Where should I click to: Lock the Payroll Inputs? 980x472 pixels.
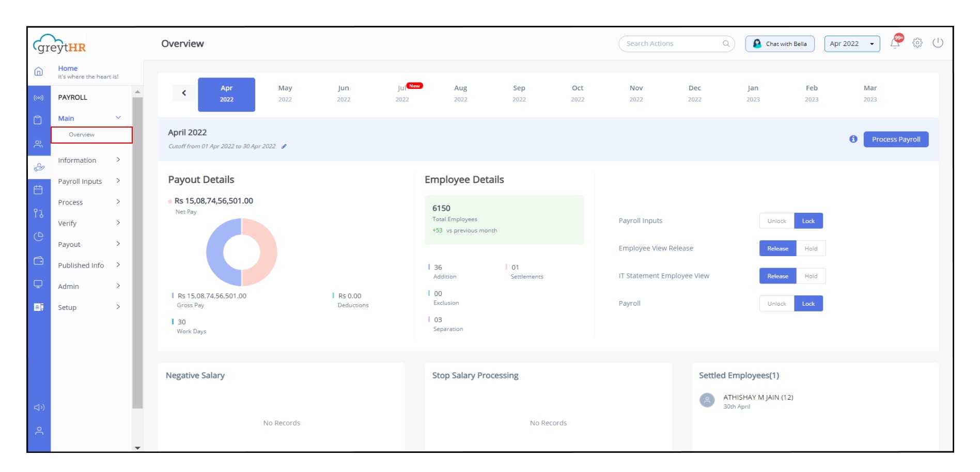807,221
